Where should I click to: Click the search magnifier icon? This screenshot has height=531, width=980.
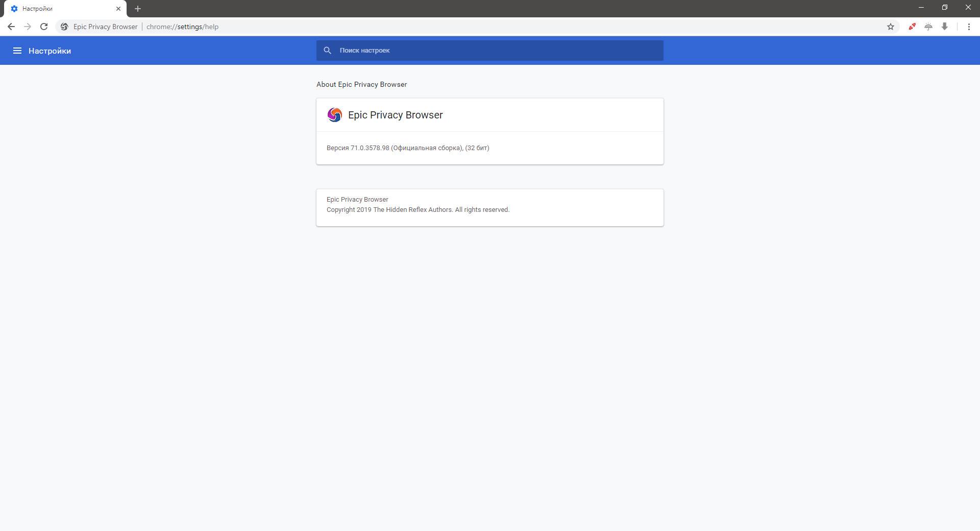(x=328, y=51)
